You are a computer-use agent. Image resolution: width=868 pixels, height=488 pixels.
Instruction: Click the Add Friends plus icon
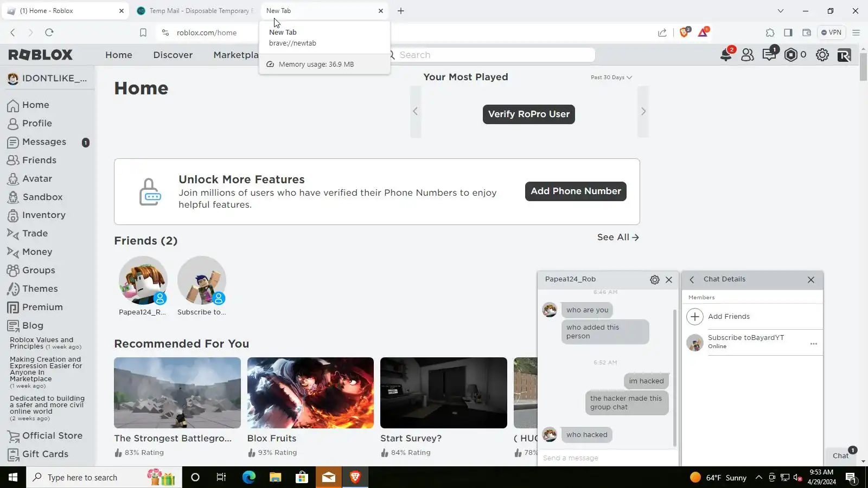[695, 317]
